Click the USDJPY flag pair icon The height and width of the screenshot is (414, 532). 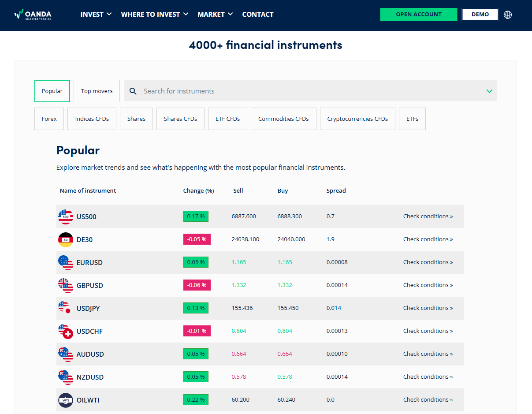66,308
